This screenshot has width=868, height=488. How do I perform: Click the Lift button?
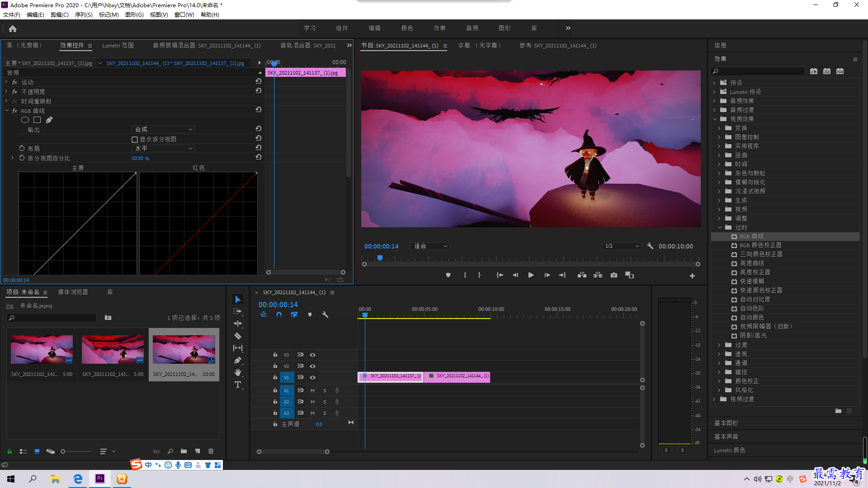(582, 275)
